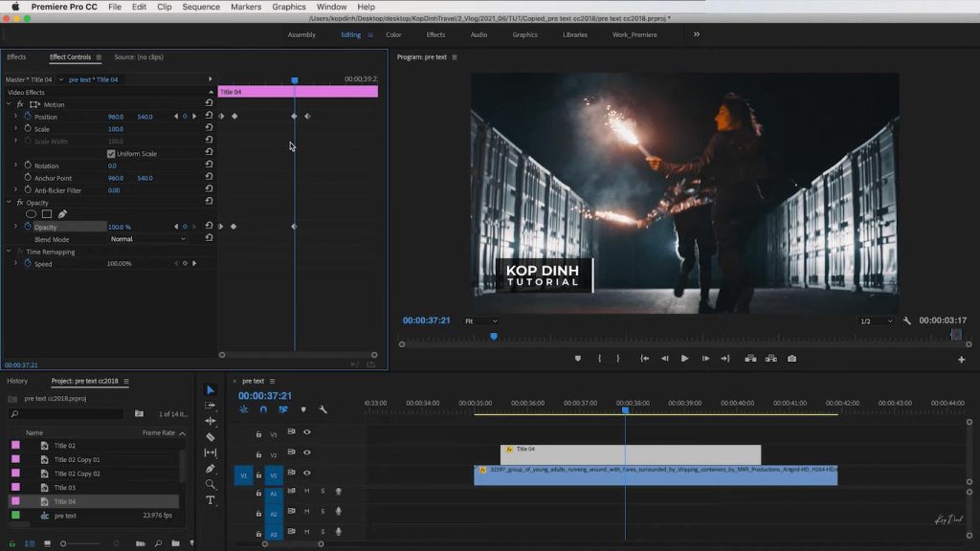Uncheck the Uniform Scale checkbox
Image resolution: width=980 pixels, height=551 pixels.
pyautogui.click(x=111, y=154)
